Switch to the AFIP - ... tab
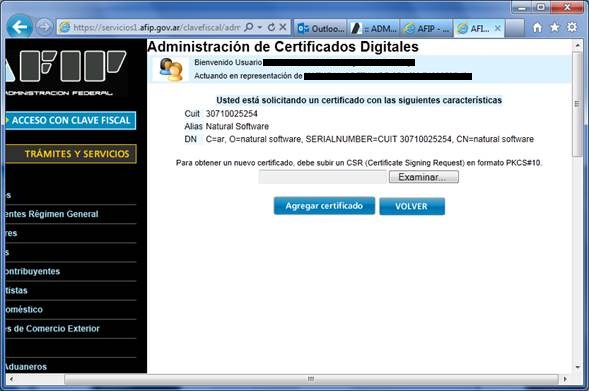Screen dimensions: 589x391 (427, 29)
